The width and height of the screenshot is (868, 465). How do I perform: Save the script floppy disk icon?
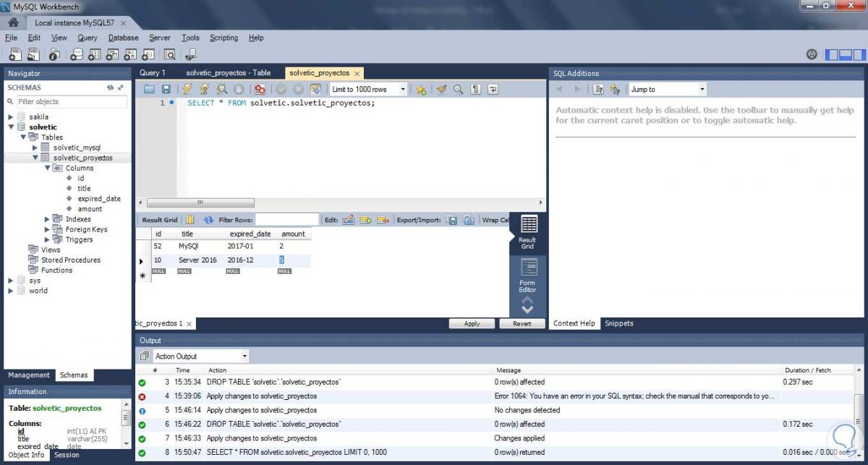[x=166, y=90]
